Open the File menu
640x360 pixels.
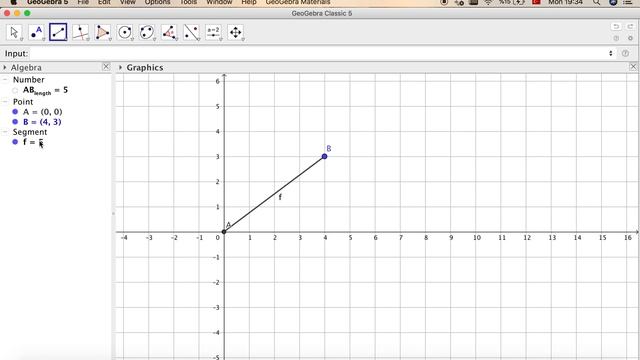pyautogui.click(x=83, y=2)
